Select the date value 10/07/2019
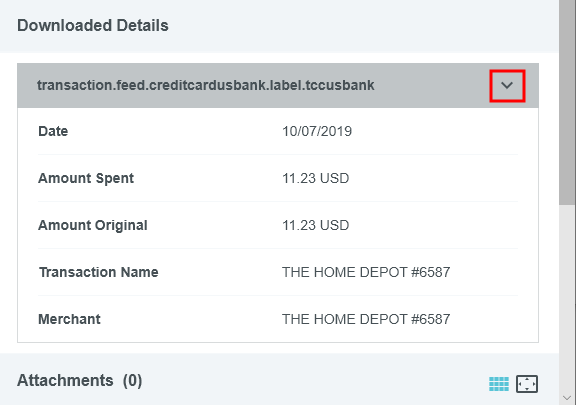 click(x=317, y=131)
